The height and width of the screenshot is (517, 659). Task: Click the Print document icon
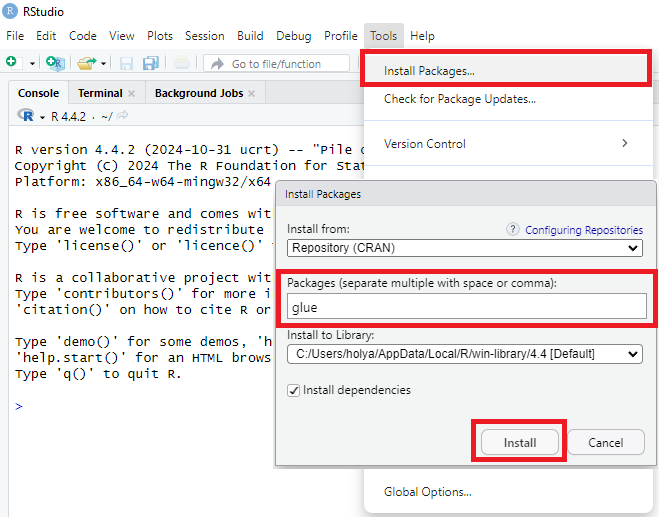181,63
